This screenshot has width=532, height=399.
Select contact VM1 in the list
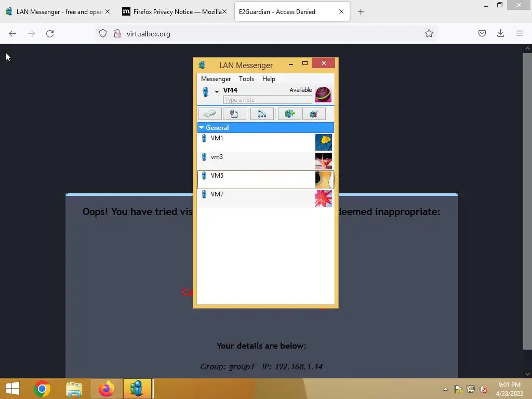coord(265,142)
